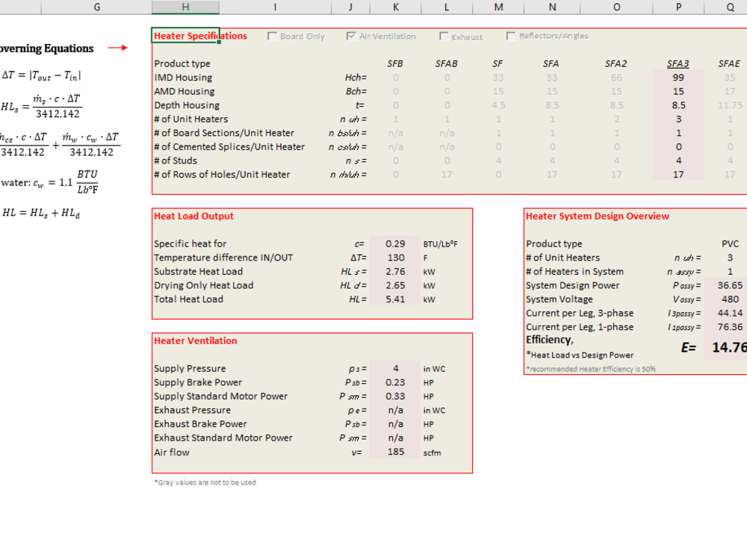Enable the Reflectors/Angles checkbox
Screen dimensions: 747x560
512,35
